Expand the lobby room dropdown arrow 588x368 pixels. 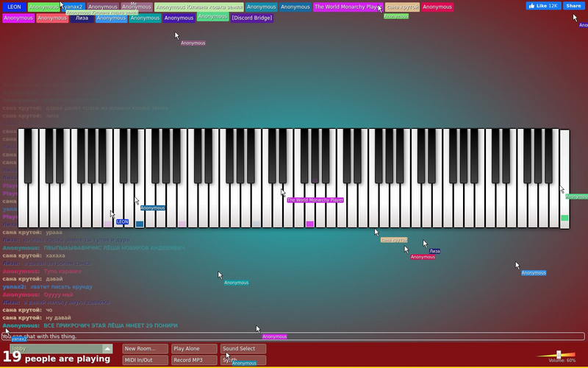pos(107,349)
